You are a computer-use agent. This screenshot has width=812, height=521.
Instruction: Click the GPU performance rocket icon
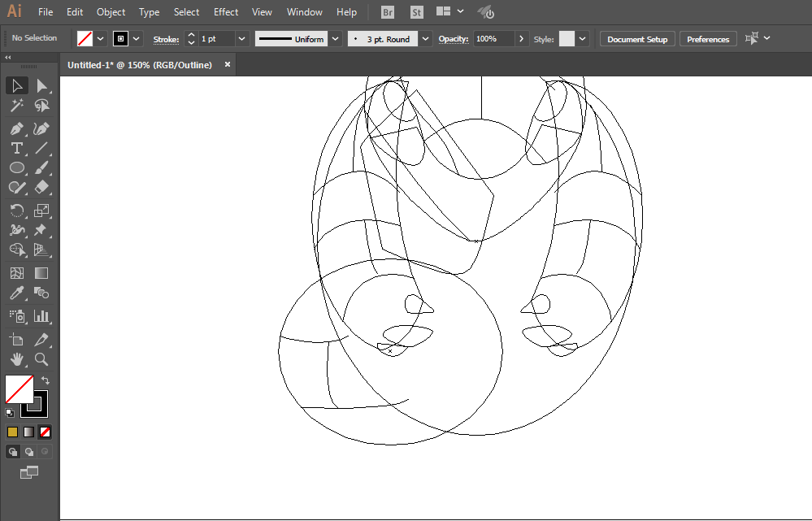pos(486,12)
